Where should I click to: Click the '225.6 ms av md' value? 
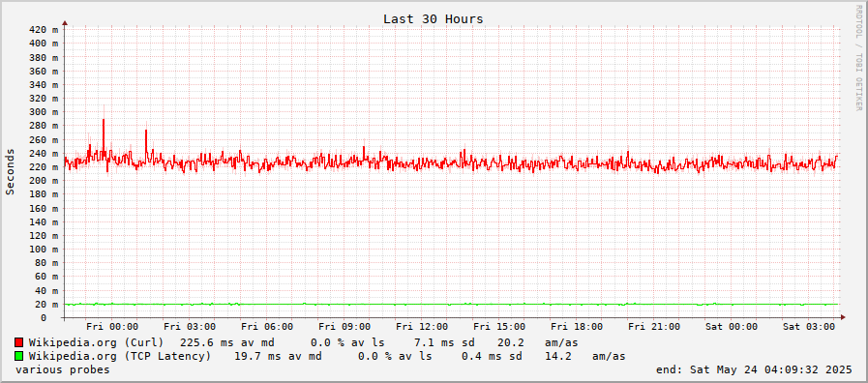coord(227,342)
